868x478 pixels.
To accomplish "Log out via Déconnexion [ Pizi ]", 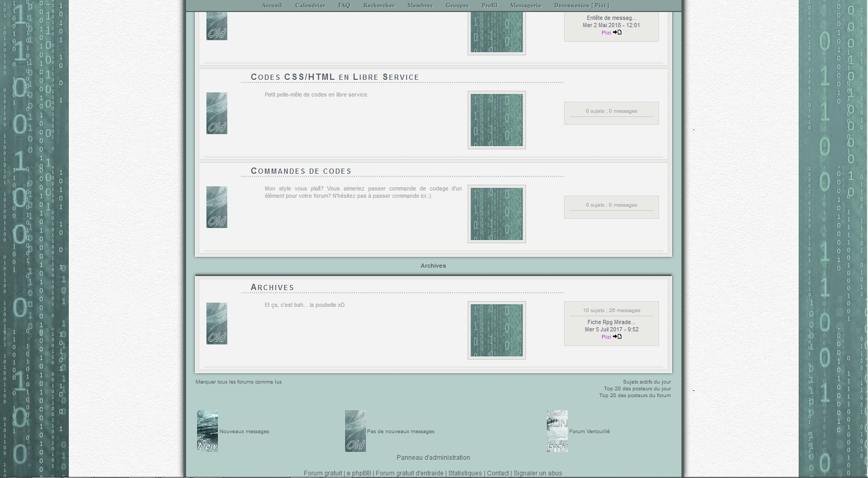I will coord(581,5).
